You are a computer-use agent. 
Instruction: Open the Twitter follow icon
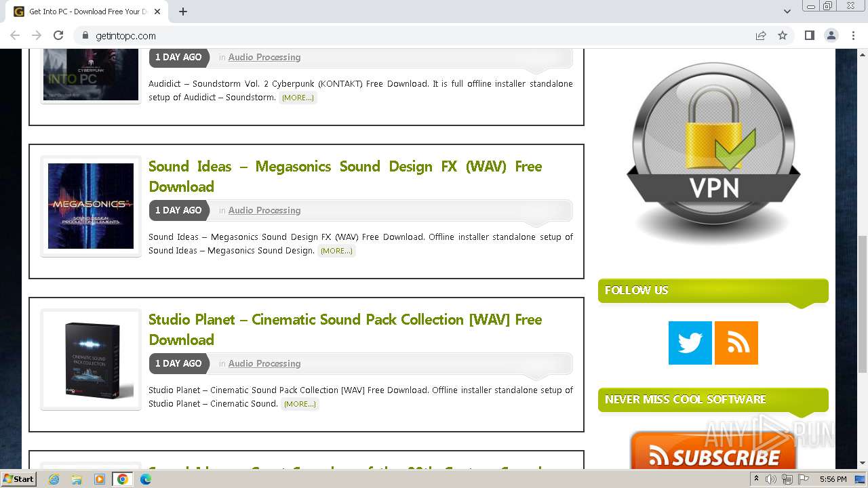click(690, 343)
